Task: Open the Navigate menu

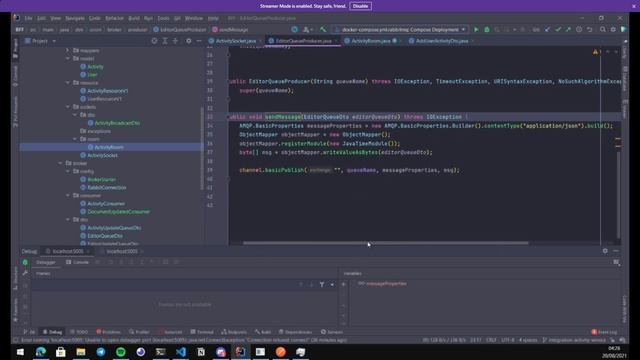Action: 75,18
